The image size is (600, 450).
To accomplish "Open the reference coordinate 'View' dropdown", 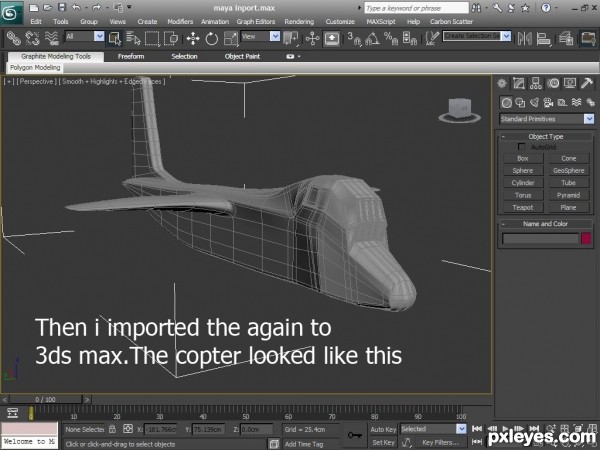I will coord(275,36).
